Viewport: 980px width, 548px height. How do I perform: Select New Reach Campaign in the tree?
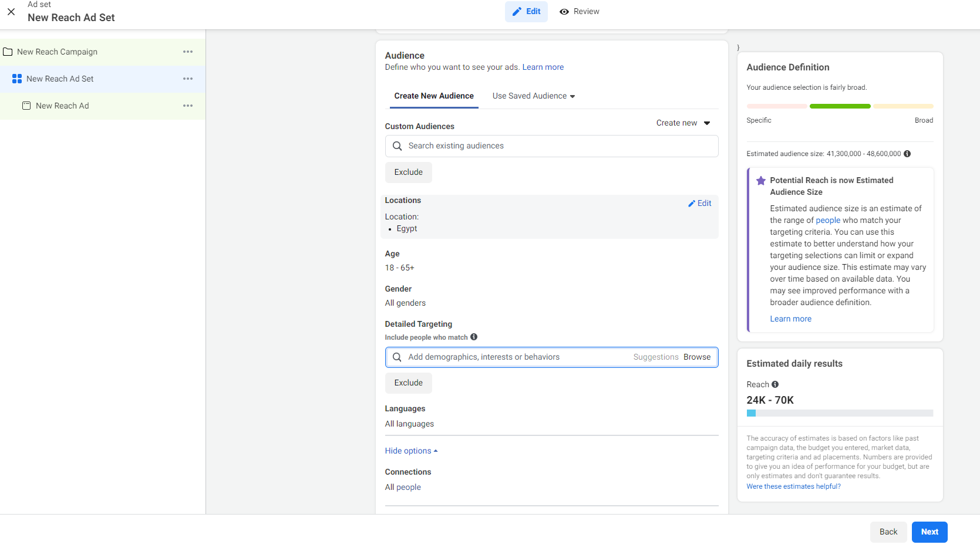(x=103, y=52)
